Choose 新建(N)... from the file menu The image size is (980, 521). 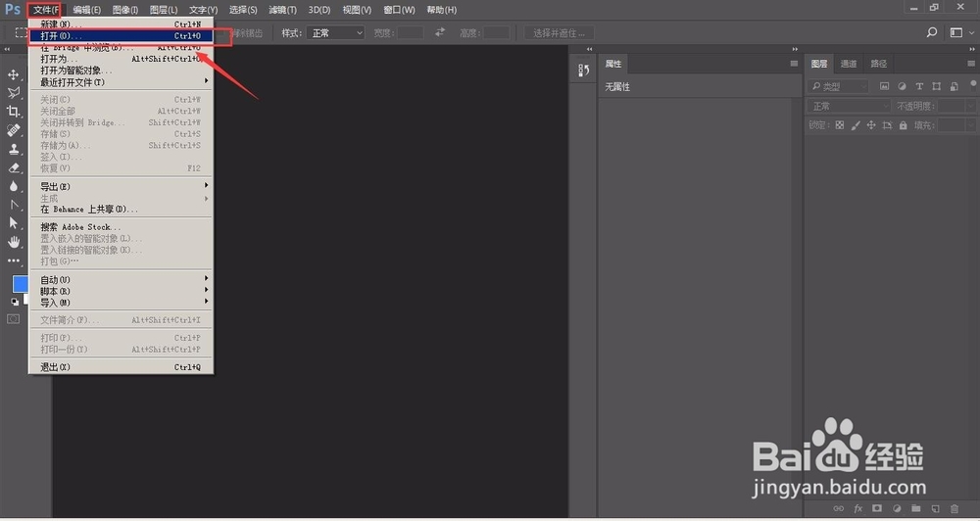122,24
